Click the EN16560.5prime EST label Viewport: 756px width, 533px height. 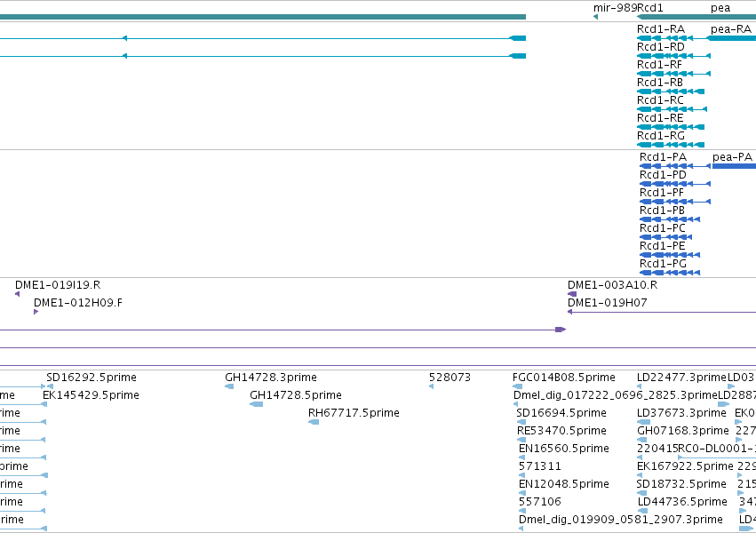564,449
